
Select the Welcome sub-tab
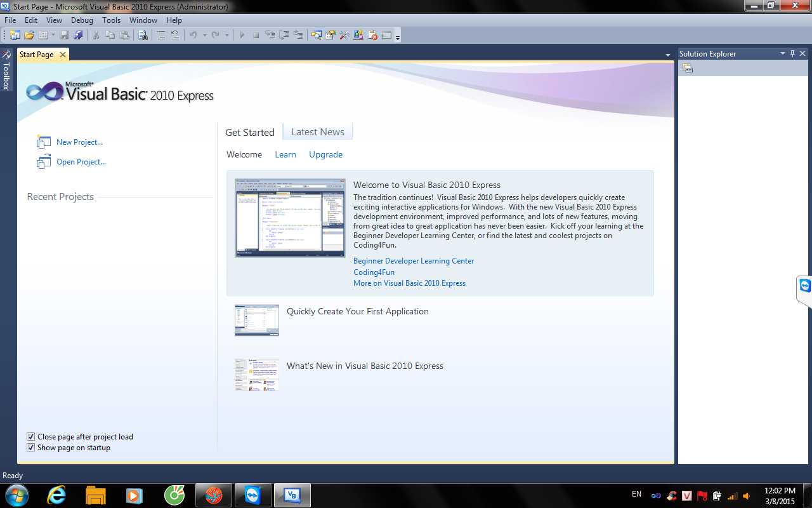point(244,154)
